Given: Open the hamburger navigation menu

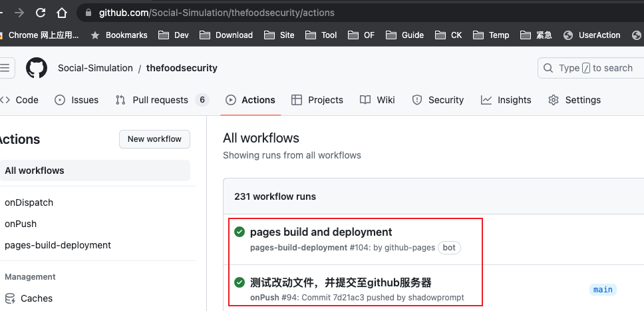Looking at the screenshot, I should [5, 68].
